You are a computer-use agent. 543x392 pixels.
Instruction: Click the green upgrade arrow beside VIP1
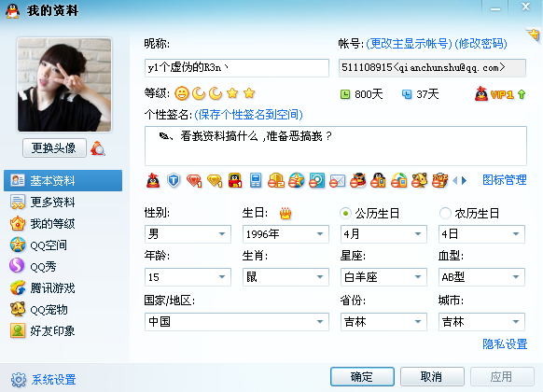point(522,94)
